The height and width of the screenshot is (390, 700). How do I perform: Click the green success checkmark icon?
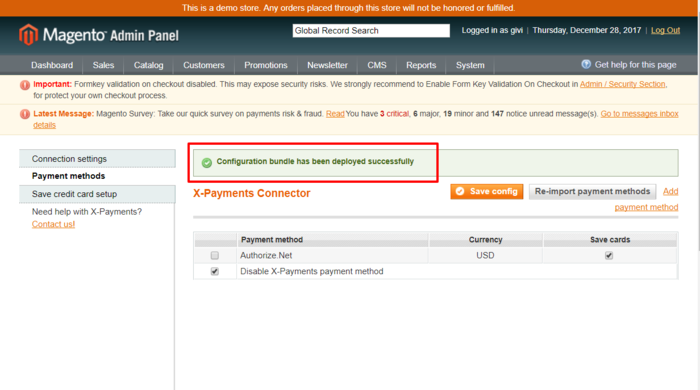point(207,162)
